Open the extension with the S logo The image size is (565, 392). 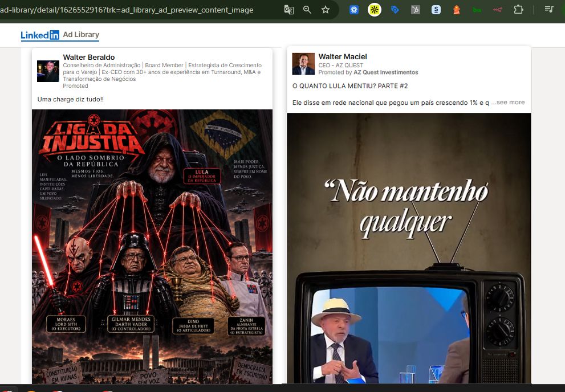click(x=436, y=10)
